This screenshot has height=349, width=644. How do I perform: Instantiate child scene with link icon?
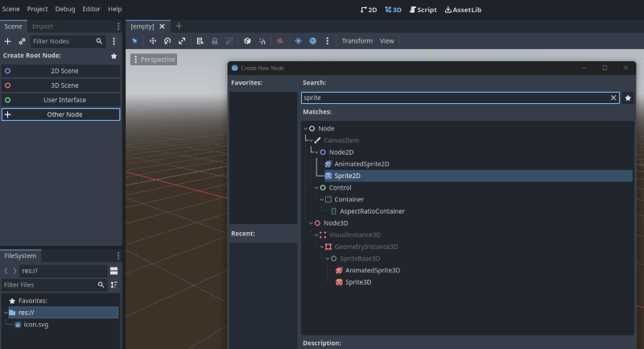pyautogui.click(x=22, y=41)
